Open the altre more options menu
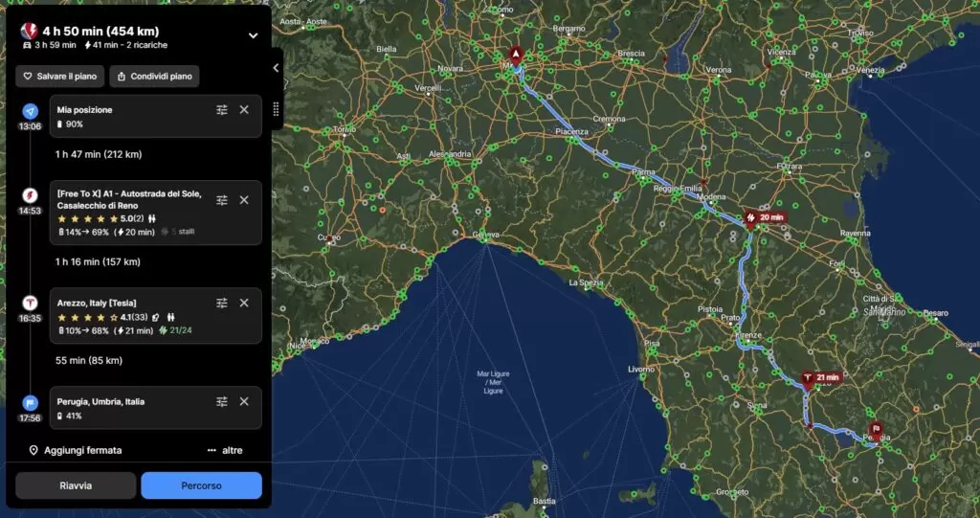 coord(225,450)
